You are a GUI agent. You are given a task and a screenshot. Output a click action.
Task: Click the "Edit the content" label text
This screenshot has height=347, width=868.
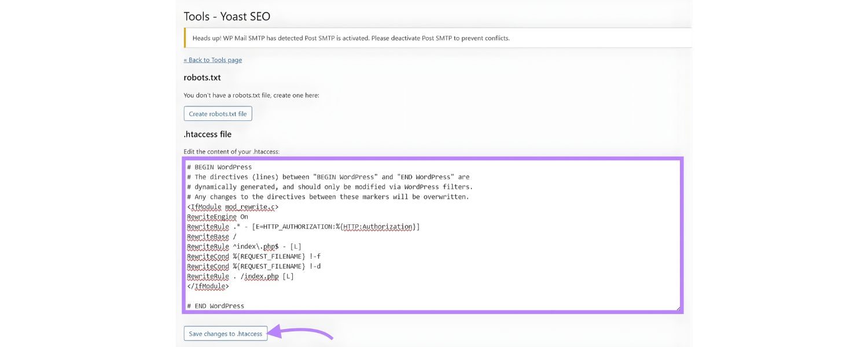click(231, 151)
